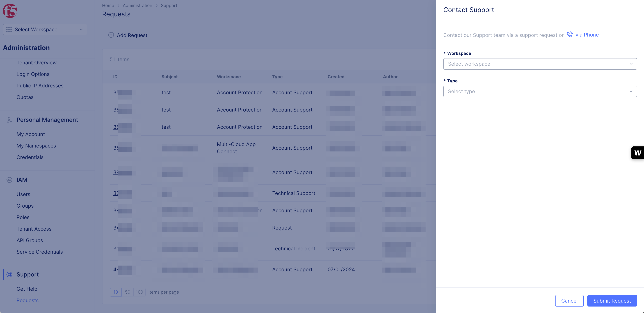644x313 pixels.
Task: Click the Support lifebuoy icon
Action: pos(9,275)
